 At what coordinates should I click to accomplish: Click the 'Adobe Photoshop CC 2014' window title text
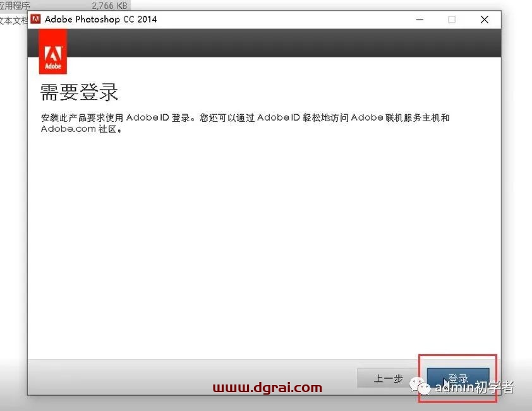(x=100, y=20)
